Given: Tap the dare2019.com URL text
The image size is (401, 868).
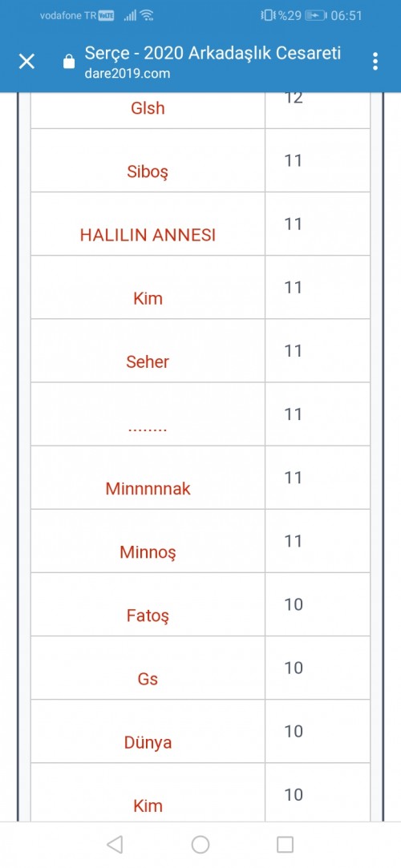Looking at the screenshot, I should pos(128,74).
